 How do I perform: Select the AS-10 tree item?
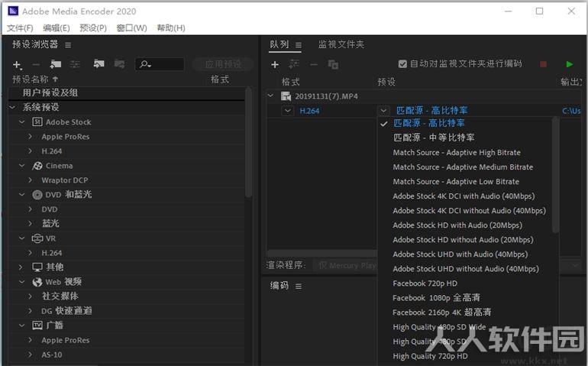tap(52, 355)
